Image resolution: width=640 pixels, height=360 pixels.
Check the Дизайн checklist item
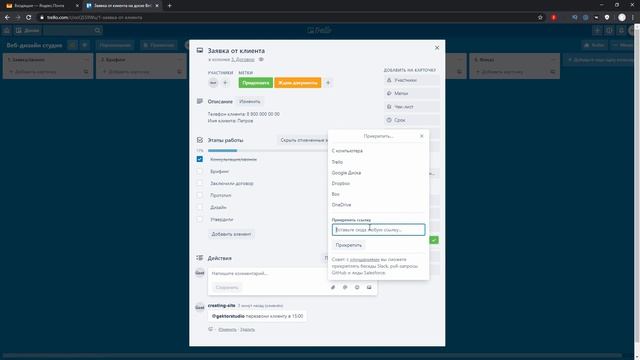[200, 207]
